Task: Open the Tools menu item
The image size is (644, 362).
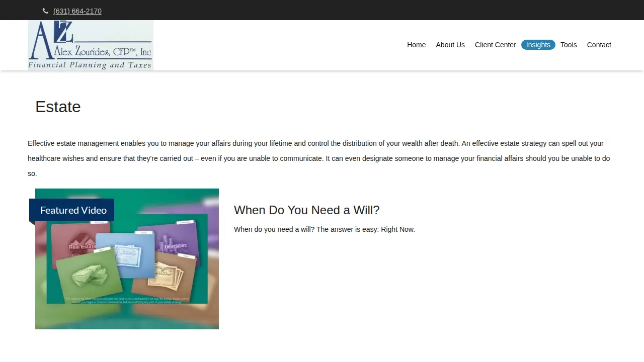Action: click(x=569, y=45)
